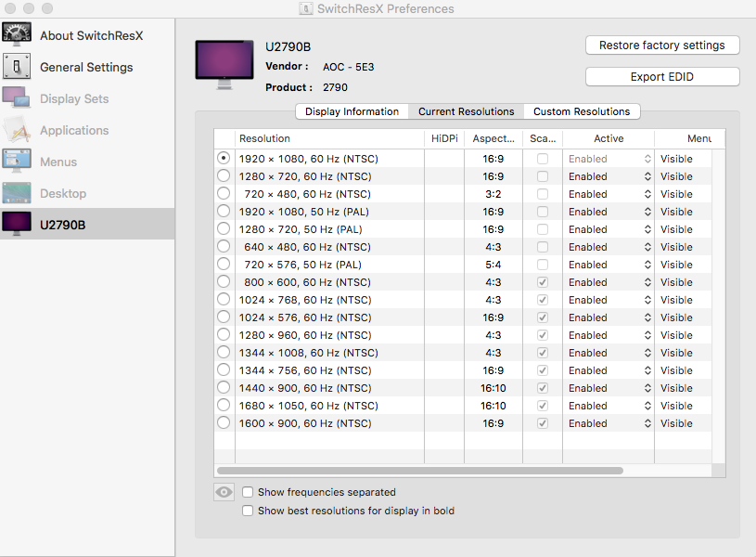This screenshot has width=756, height=557.
Task: Select the Desktop pane icon
Action: pyautogui.click(x=17, y=193)
